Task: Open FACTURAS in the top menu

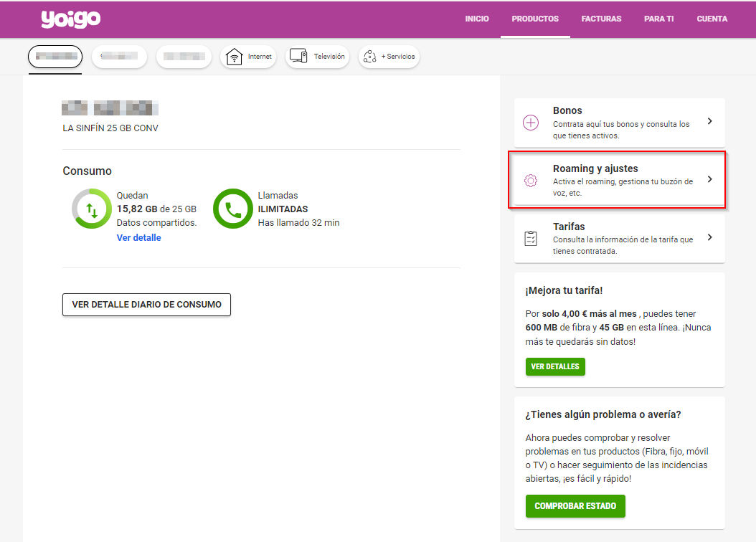Action: click(x=601, y=19)
